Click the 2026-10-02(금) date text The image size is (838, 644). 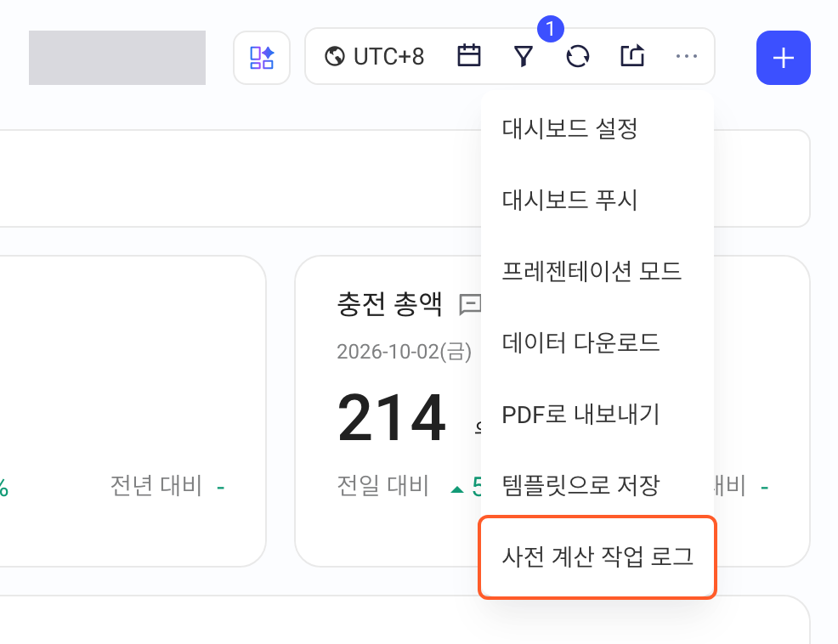[x=404, y=352]
